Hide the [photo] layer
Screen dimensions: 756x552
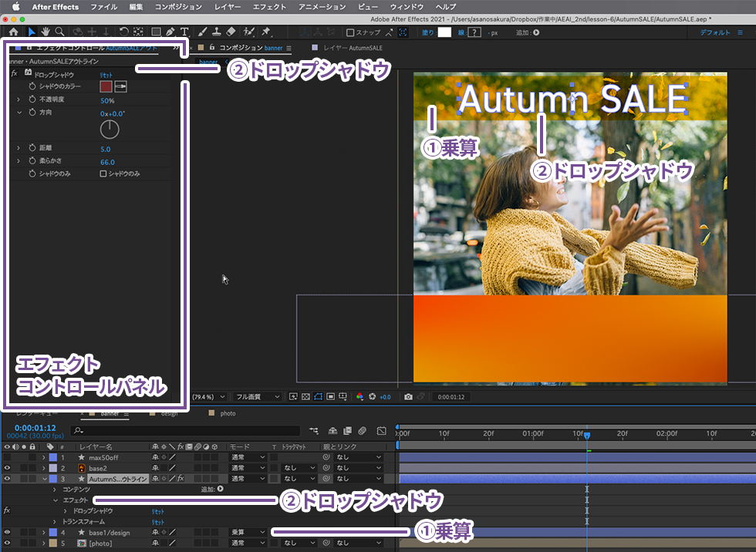pyautogui.click(x=7, y=543)
